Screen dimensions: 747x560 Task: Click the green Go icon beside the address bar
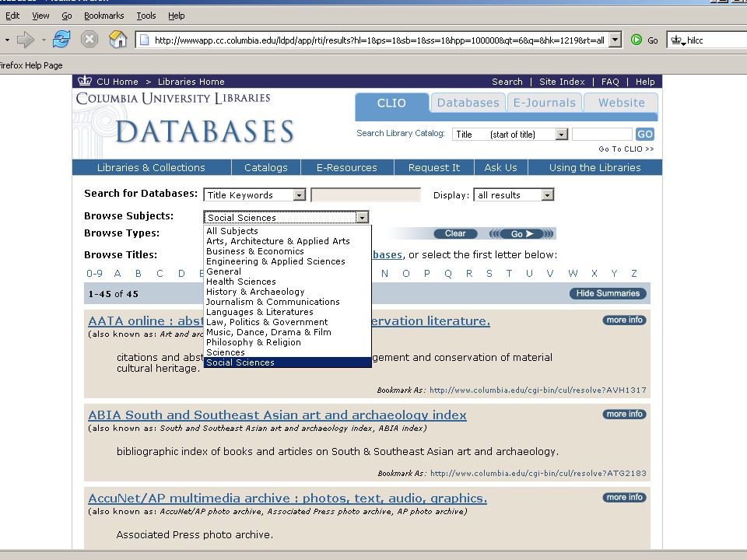[x=636, y=40]
